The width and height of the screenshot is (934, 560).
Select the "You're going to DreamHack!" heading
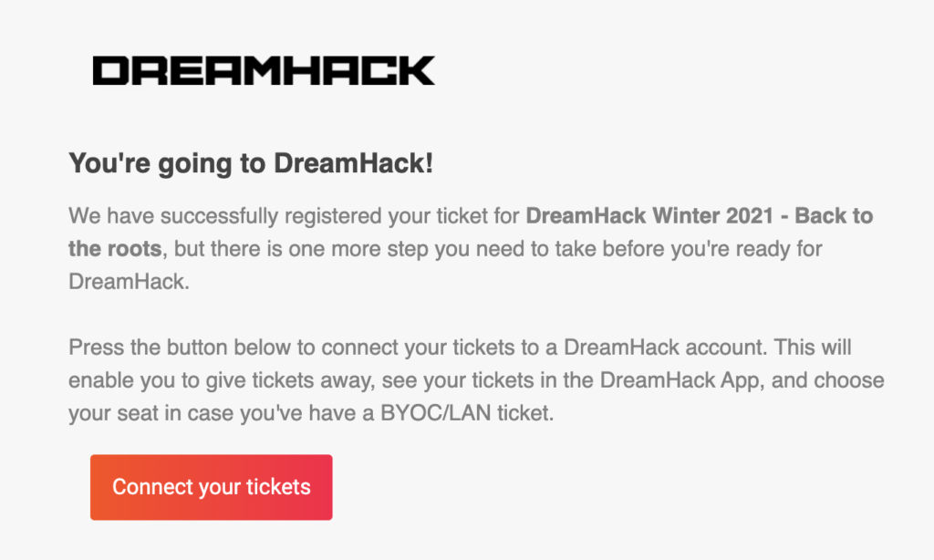coord(251,163)
